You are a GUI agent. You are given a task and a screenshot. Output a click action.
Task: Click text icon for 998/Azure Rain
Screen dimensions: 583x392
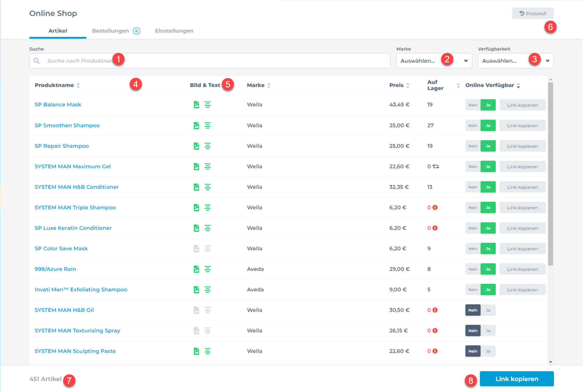coord(207,269)
